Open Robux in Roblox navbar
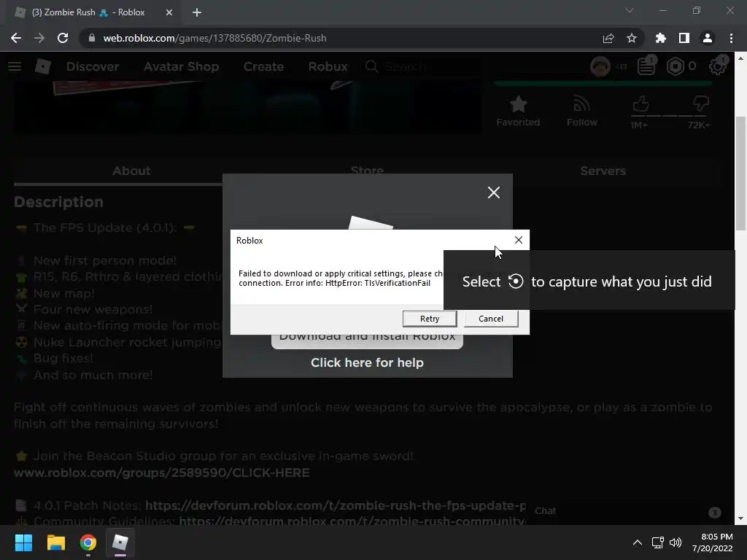 point(328,66)
